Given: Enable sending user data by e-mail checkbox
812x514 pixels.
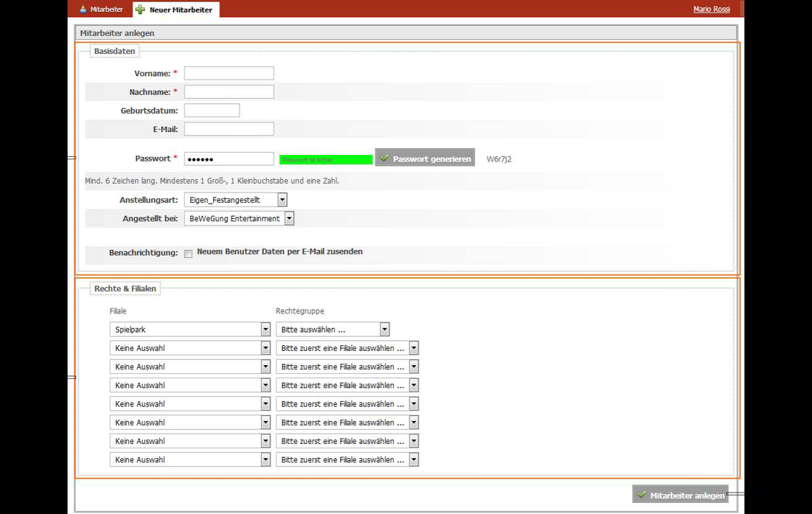Looking at the screenshot, I should [188, 254].
